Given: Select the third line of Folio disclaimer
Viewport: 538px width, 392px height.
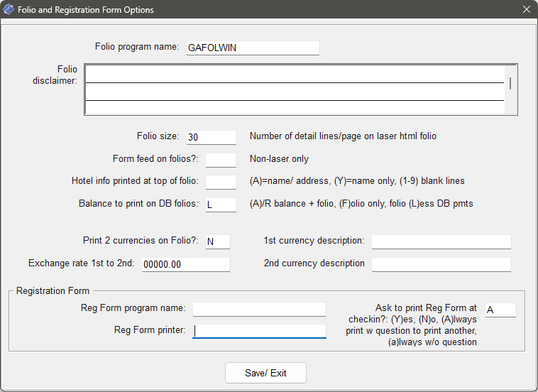Looking at the screenshot, I should 295,107.
